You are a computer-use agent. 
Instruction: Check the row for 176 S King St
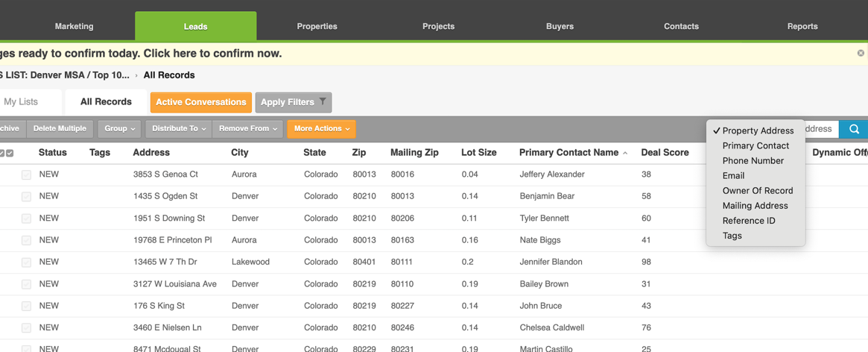click(x=26, y=306)
